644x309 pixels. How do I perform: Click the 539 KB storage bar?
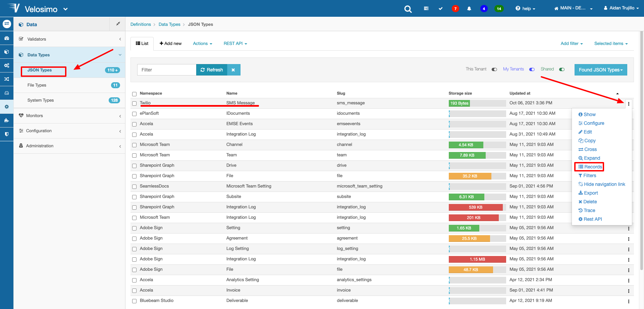pos(476,207)
